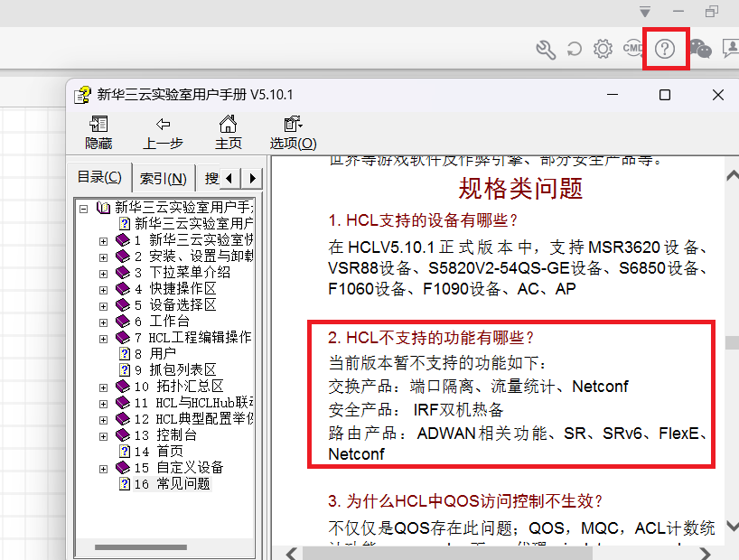Image resolution: width=739 pixels, height=560 pixels.
Task: Click the refresh arrow icon in HCL toolbar
Action: (574, 49)
